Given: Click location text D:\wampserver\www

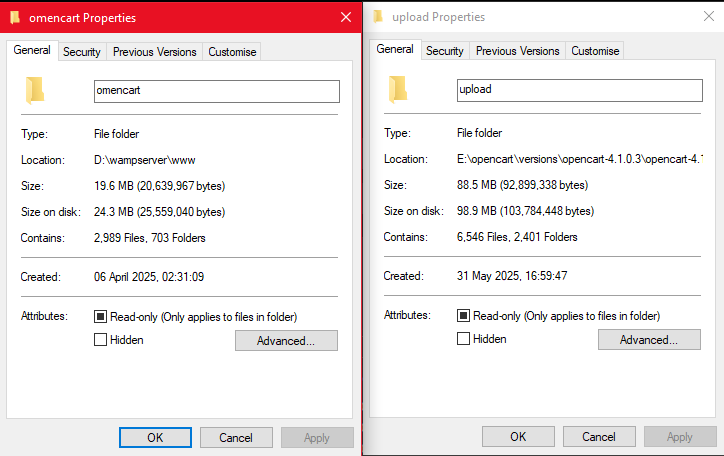Looking at the screenshot, I should (145, 160).
